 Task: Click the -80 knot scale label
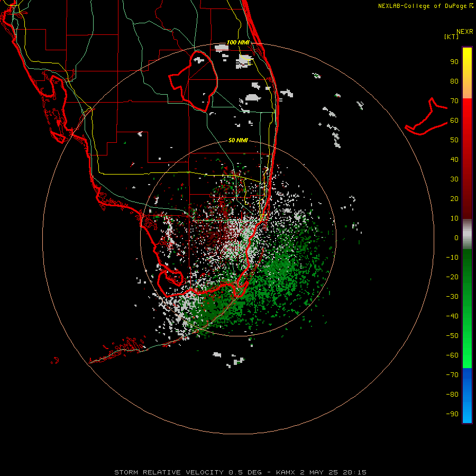click(452, 395)
